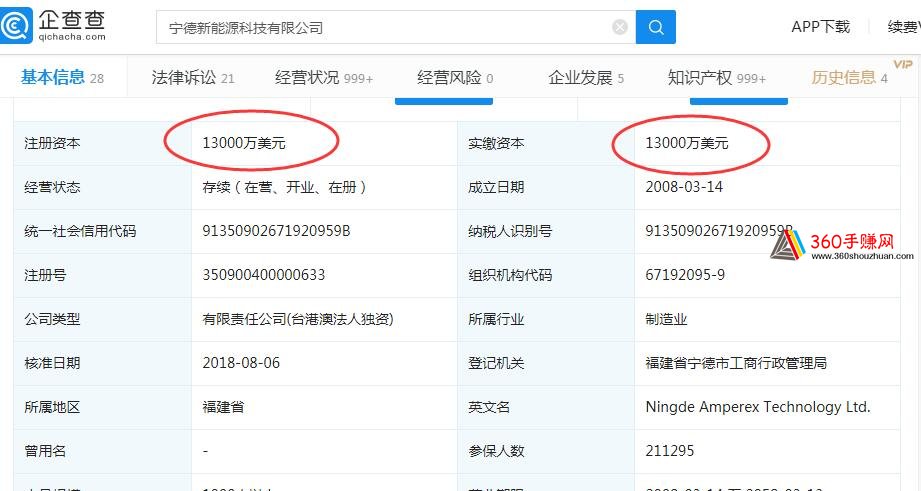
Task: Clear the search box with the X icon
Action: (620, 27)
